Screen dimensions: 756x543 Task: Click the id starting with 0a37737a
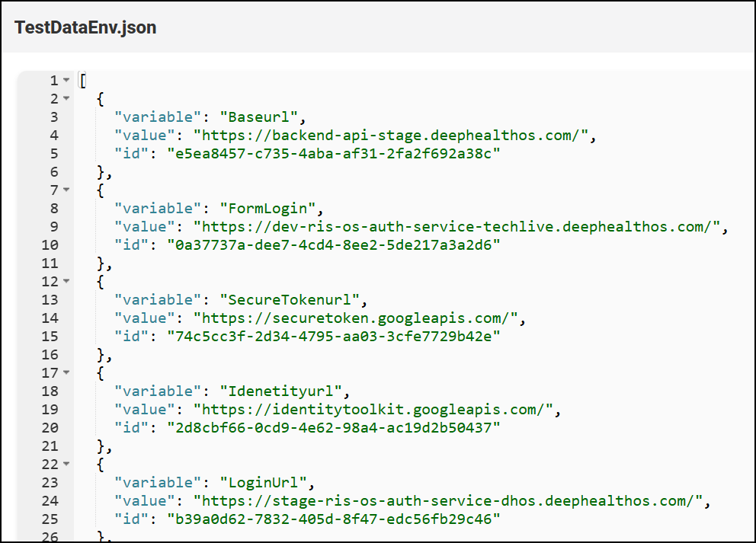point(334,245)
